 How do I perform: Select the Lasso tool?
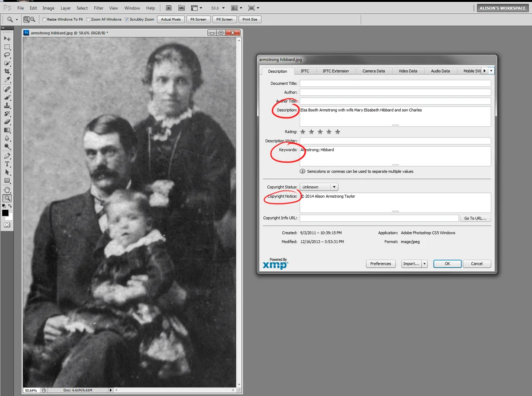tap(7, 55)
